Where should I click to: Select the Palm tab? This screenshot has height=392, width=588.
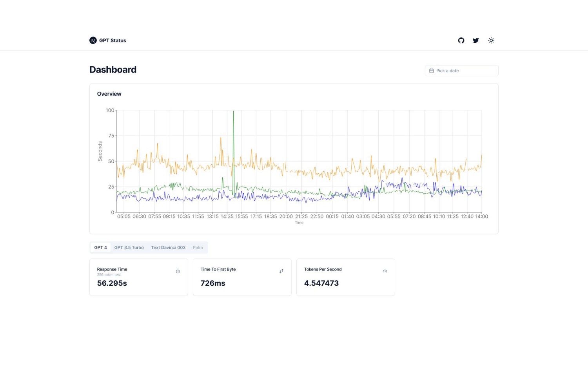coord(198,247)
